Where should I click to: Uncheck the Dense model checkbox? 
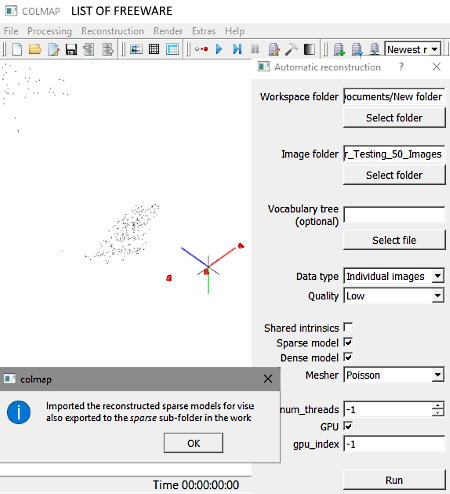tap(348, 357)
